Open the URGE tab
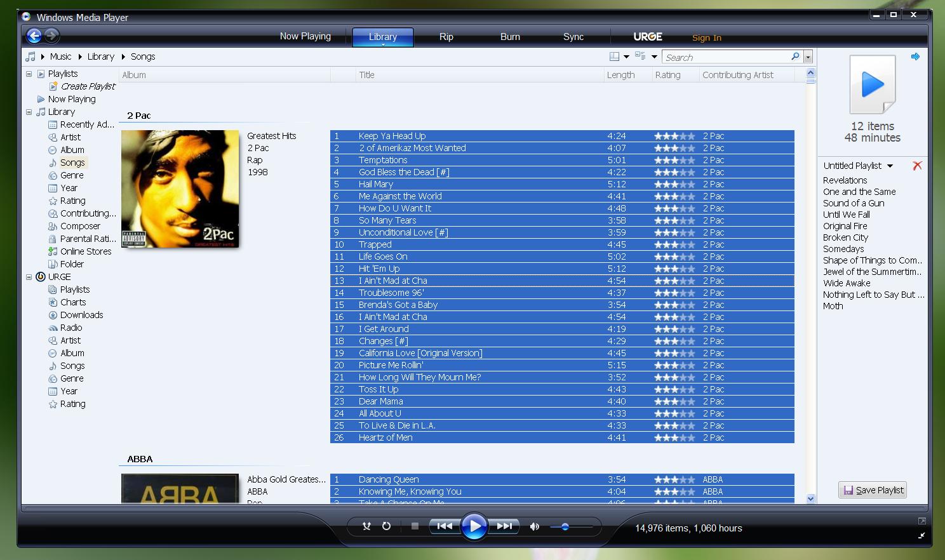 pyautogui.click(x=648, y=37)
